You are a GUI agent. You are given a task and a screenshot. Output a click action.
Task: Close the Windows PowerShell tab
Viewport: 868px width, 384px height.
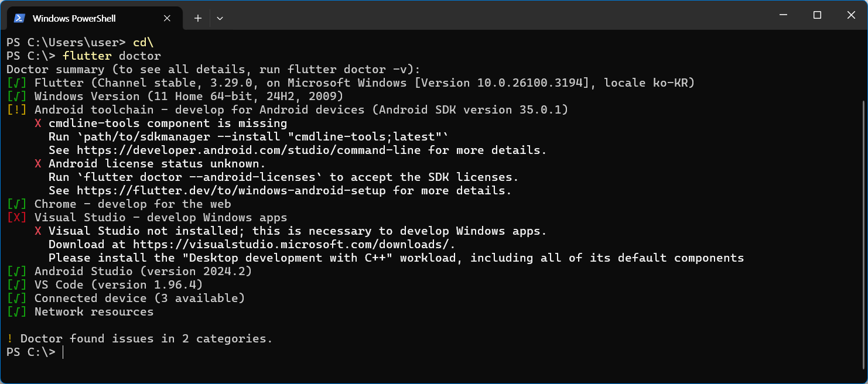[x=167, y=18]
